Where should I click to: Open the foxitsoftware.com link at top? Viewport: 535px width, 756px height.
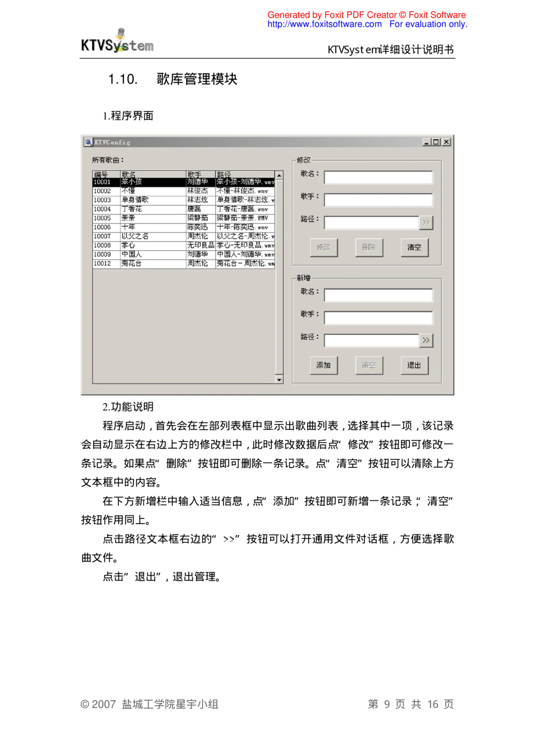pyautogui.click(x=325, y=25)
